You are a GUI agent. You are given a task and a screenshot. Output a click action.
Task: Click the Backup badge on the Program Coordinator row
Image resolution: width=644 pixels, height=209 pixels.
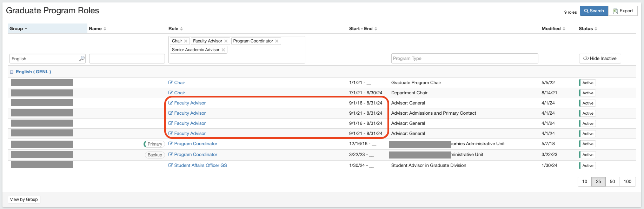click(155, 155)
